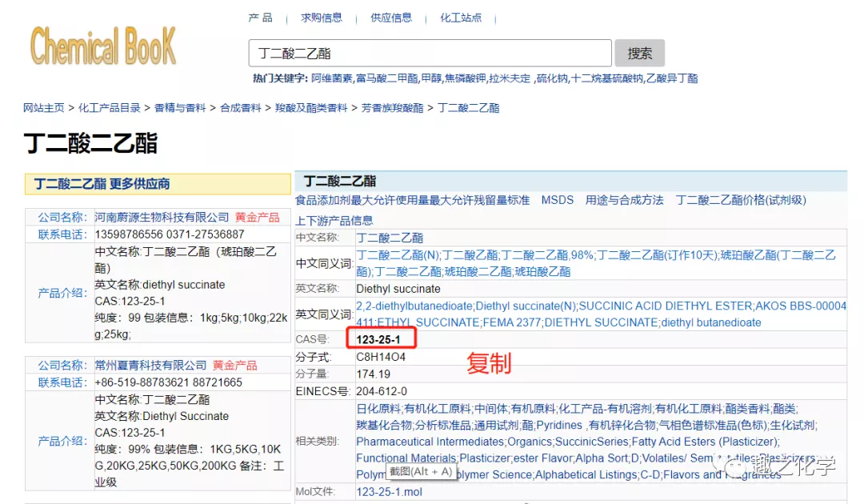Click synonym 2,2-diethylbutanedioate
The image size is (864, 504).
tap(414, 306)
